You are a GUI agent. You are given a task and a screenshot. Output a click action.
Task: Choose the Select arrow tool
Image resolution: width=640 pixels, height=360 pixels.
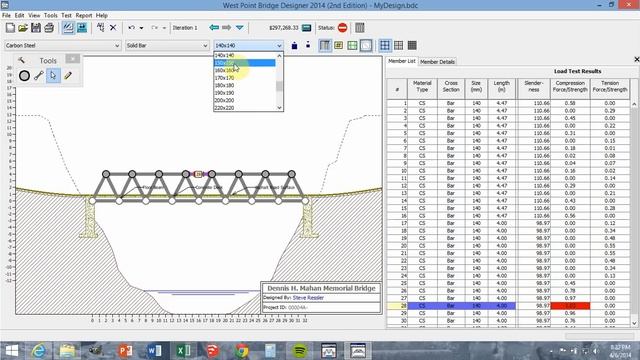point(53,76)
